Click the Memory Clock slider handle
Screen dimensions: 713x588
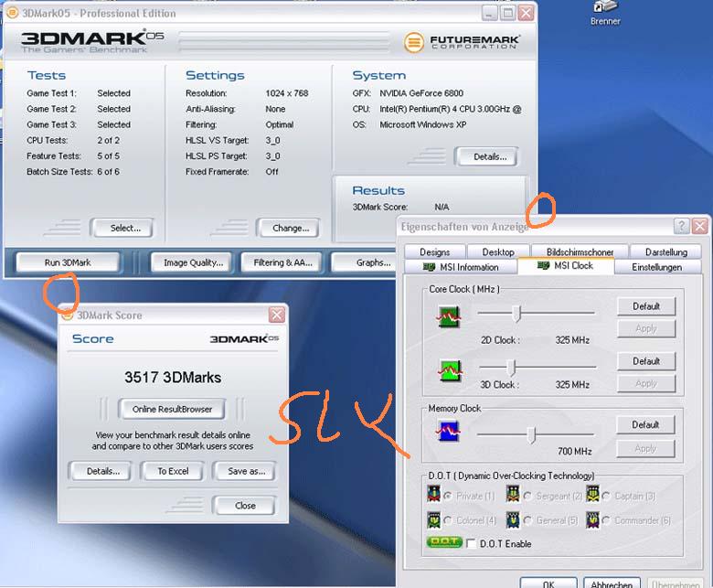[x=531, y=434]
